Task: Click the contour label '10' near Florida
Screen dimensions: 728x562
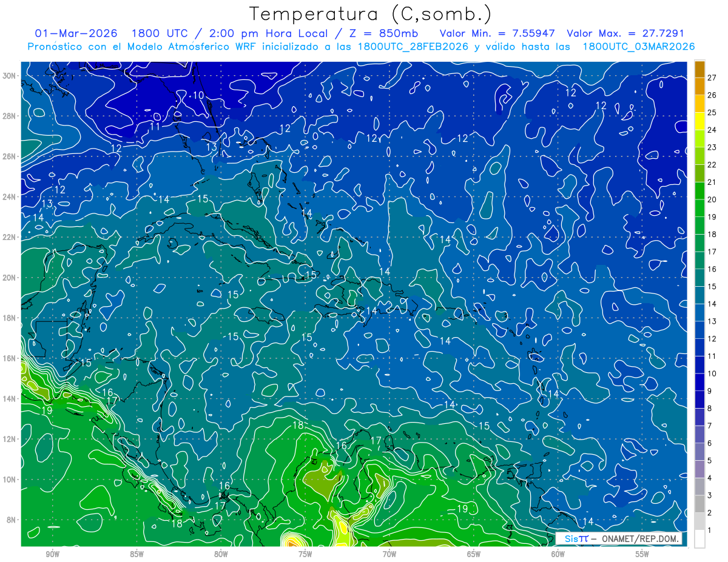Action: [199, 95]
